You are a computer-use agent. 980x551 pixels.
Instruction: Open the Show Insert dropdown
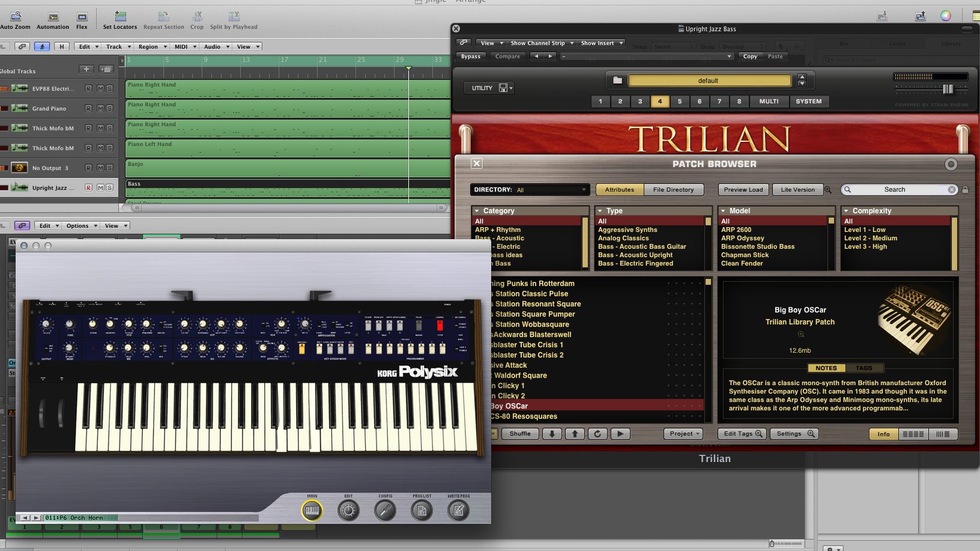click(x=602, y=43)
